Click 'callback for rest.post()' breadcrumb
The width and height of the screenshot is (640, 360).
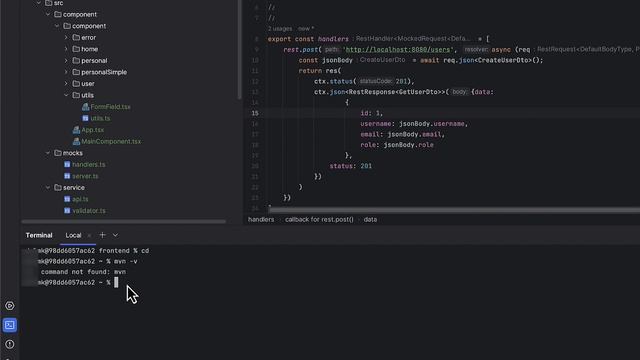point(319,220)
